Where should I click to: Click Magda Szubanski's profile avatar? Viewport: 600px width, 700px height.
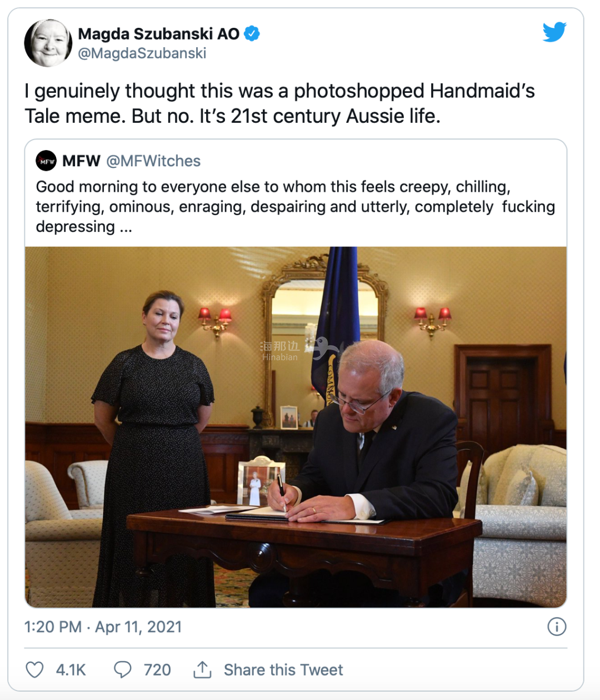[x=48, y=43]
